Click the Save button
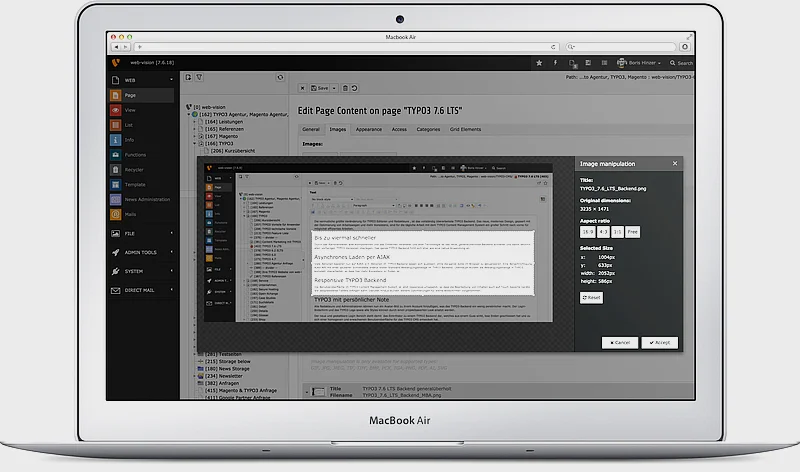The height and width of the screenshot is (472, 800). coord(320,88)
